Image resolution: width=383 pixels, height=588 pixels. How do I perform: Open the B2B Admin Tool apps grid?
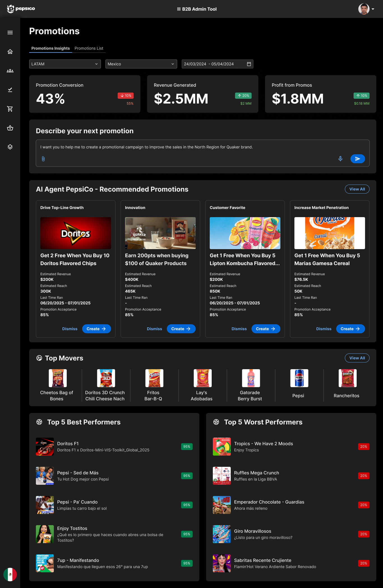point(179,9)
